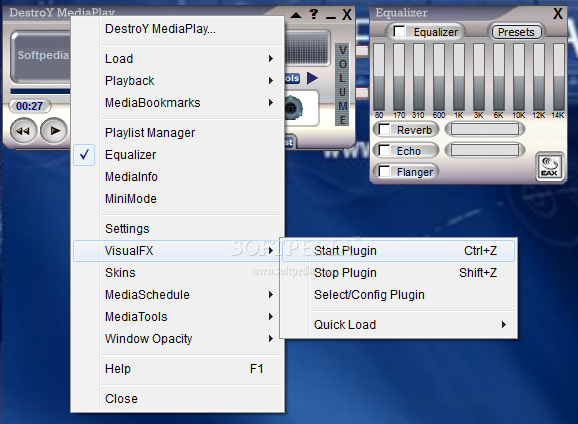The height and width of the screenshot is (424, 578).
Task: Adjust the 6K equalizer slider
Action: coord(499,77)
